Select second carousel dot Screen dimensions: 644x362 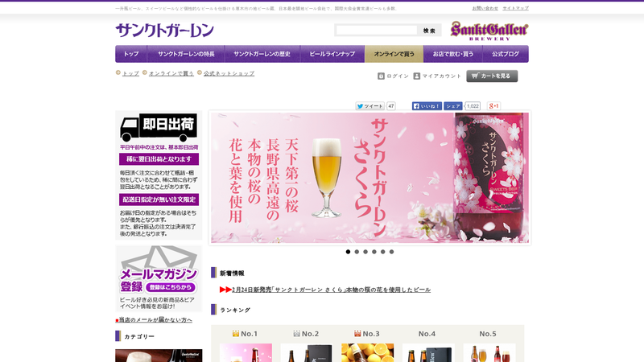pyautogui.click(x=357, y=252)
